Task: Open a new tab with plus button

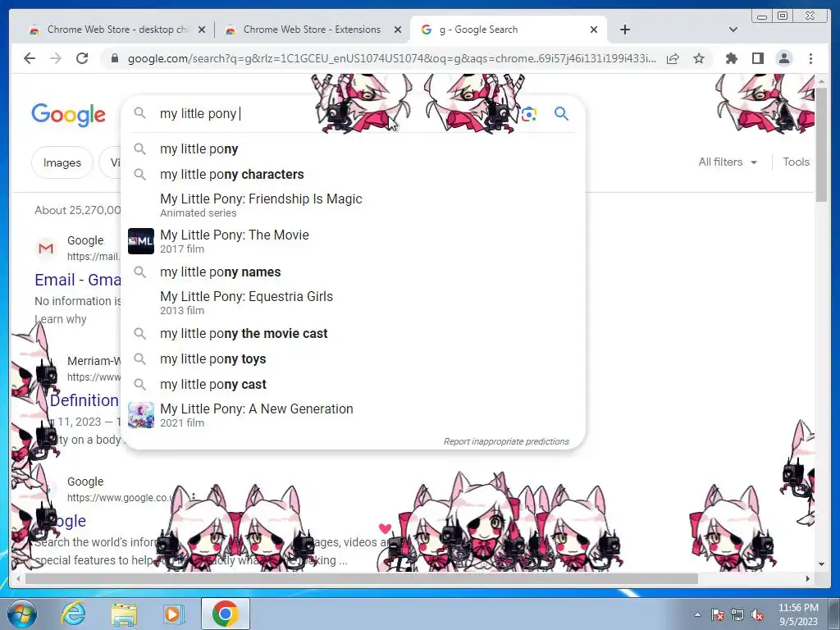Action: [624, 30]
